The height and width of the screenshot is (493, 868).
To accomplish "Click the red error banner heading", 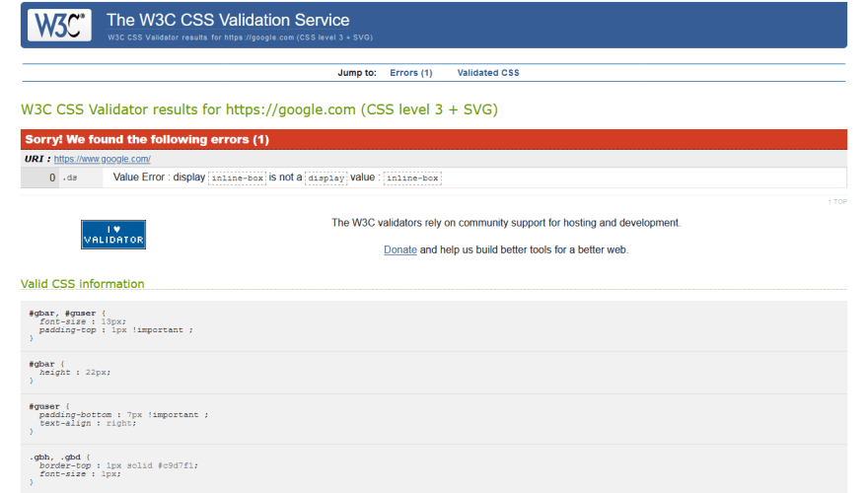I will click(x=147, y=140).
